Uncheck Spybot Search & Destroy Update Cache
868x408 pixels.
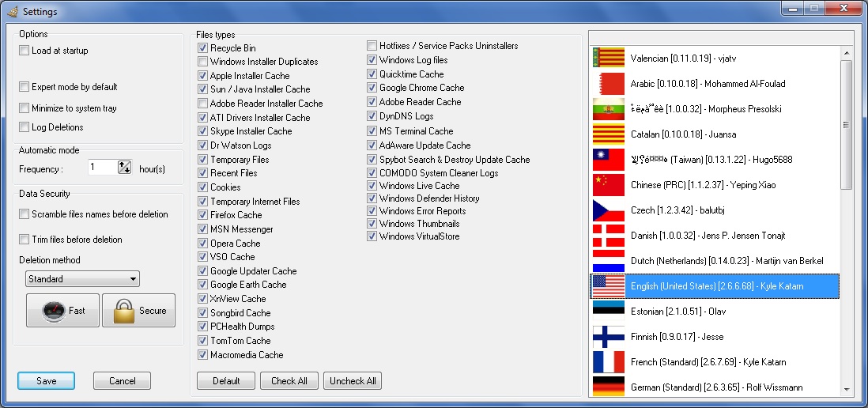[372, 160]
